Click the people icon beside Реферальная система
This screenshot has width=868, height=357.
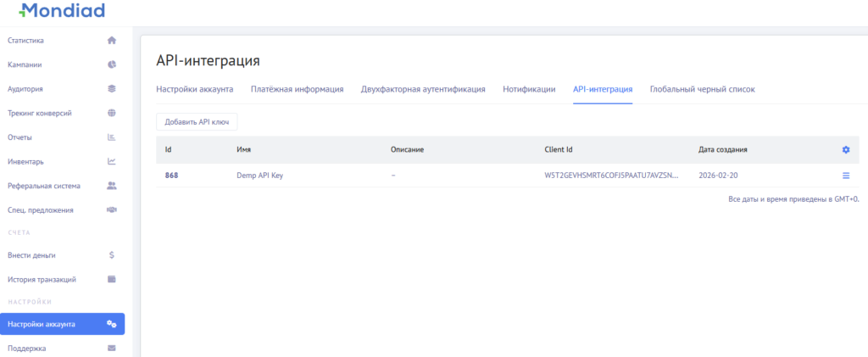click(x=111, y=186)
